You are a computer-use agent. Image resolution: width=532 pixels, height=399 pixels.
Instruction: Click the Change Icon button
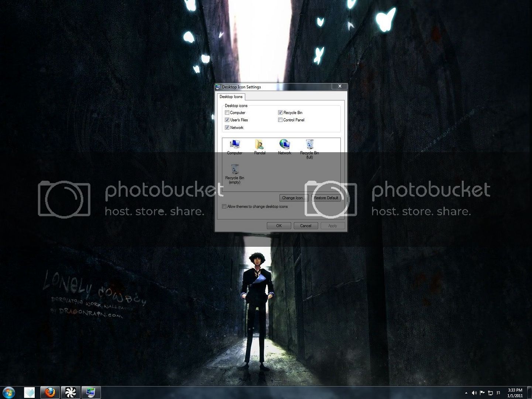point(294,198)
